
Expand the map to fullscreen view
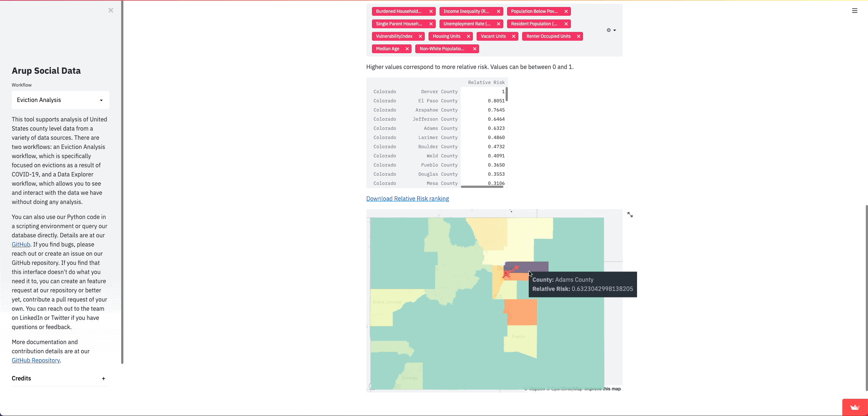630,215
